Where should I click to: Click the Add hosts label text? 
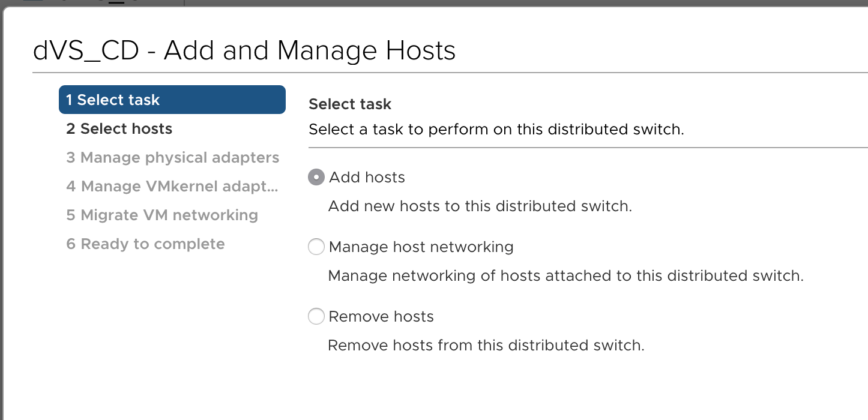(367, 178)
